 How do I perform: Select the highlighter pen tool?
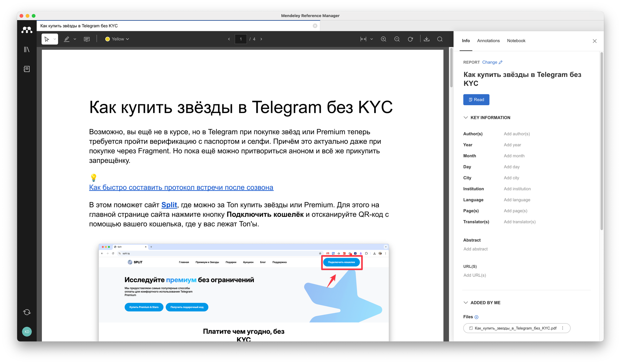coord(67,39)
